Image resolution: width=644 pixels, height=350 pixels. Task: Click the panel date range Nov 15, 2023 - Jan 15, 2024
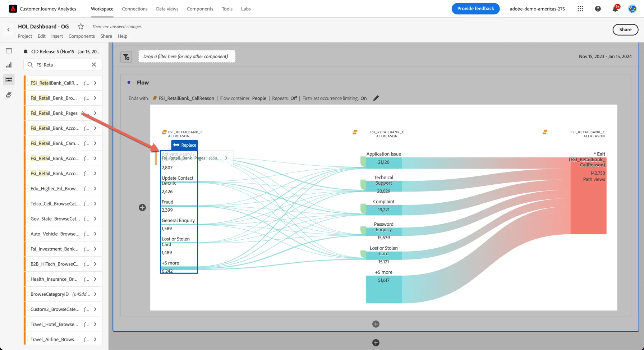coord(605,56)
